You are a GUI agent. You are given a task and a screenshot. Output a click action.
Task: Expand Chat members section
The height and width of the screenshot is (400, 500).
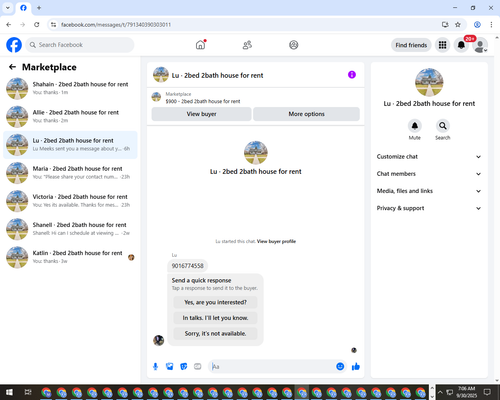tap(429, 174)
